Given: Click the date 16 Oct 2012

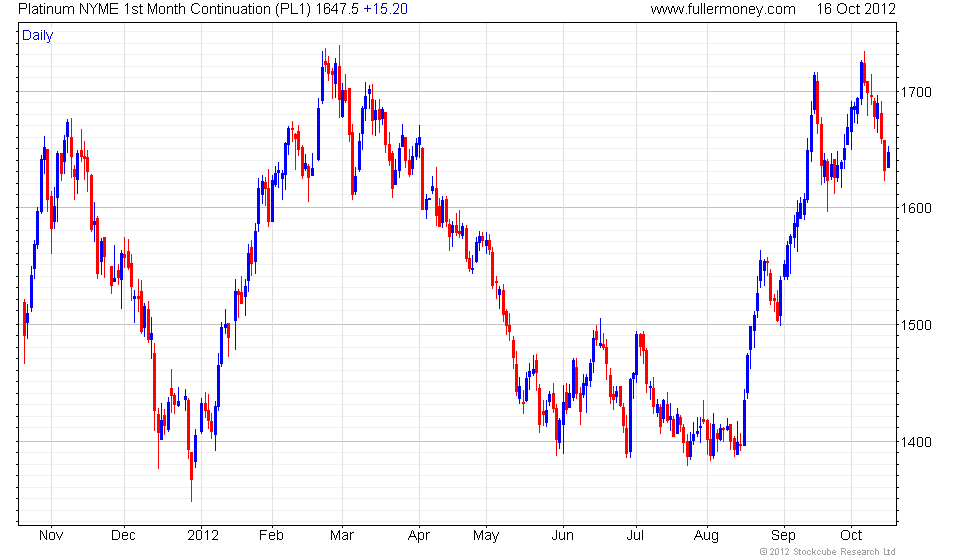Looking at the screenshot, I should 856,9.
